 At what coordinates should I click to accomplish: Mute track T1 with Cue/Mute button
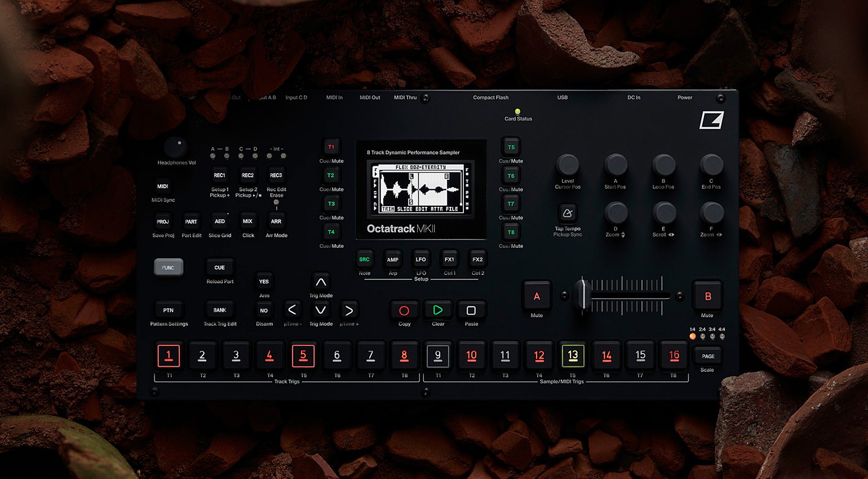[x=331, y=147]
